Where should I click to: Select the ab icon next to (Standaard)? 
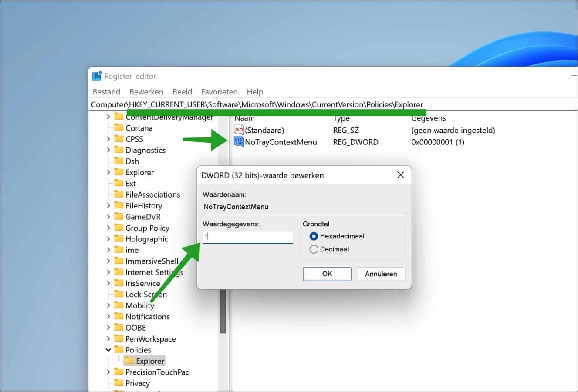[x=238, y=130]
